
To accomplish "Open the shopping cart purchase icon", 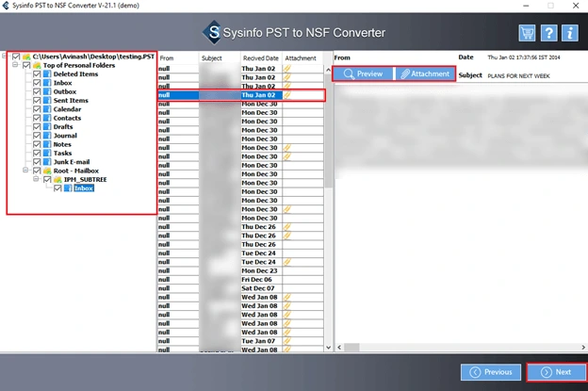I will tap(527, 33).
